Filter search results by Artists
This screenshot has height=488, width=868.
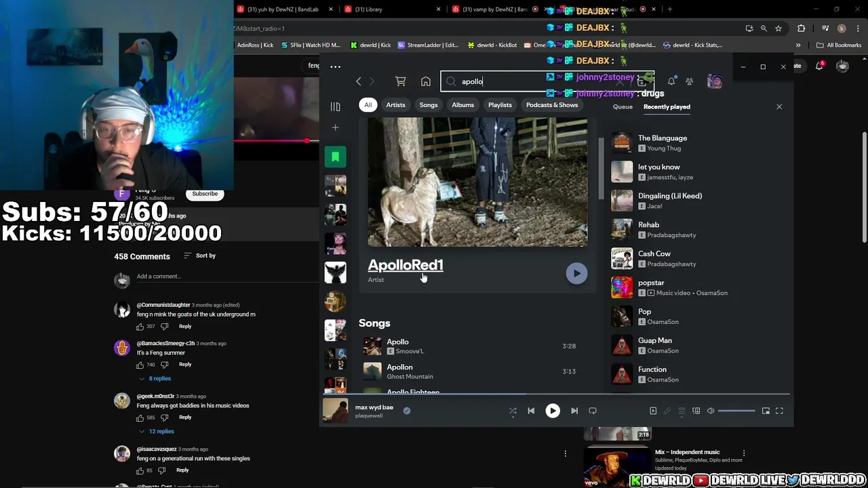tap(395, 105)
